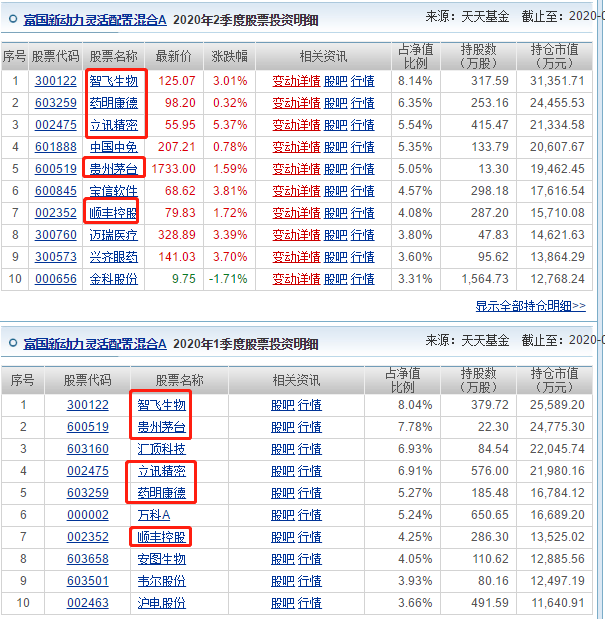Open 万科A stock name link
The image size is (605, 619).
(154, 515)
